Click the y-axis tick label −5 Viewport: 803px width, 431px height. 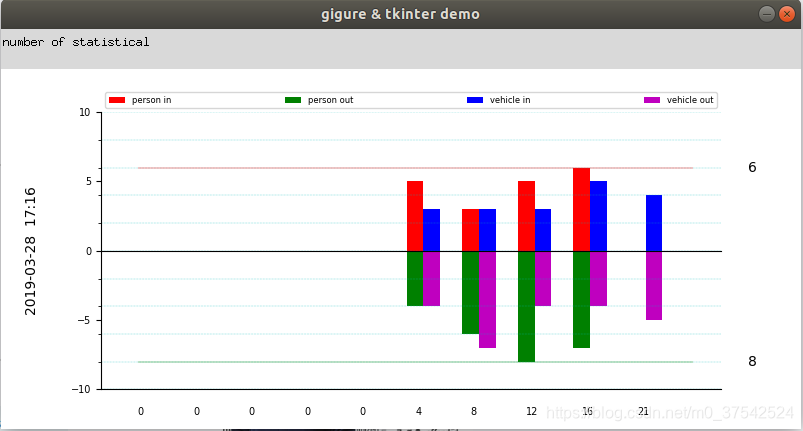(84, 320)
